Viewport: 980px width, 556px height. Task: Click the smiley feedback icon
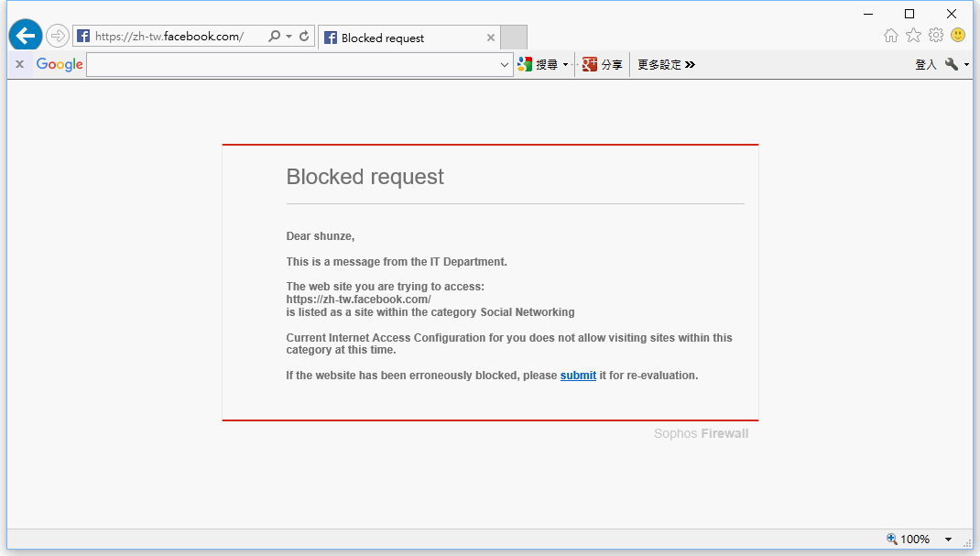957,35
